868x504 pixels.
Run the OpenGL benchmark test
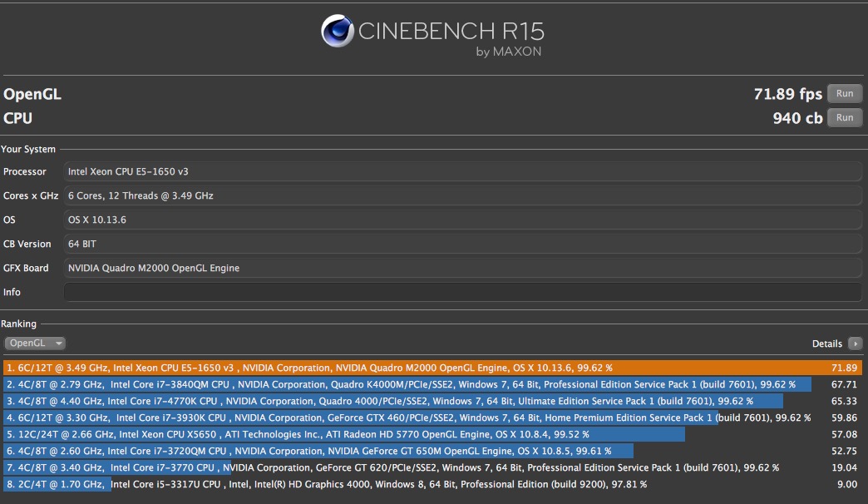coord(844,94)
